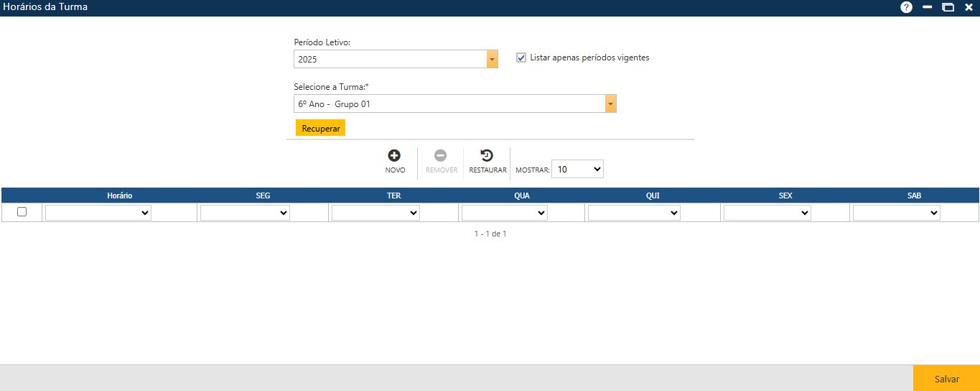Expand the Período Letivo dropdown arrow
This screenshot has width=980, height=391.
492,59
